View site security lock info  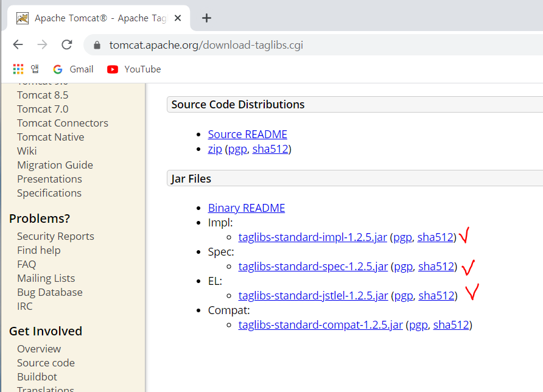[97, 45]
